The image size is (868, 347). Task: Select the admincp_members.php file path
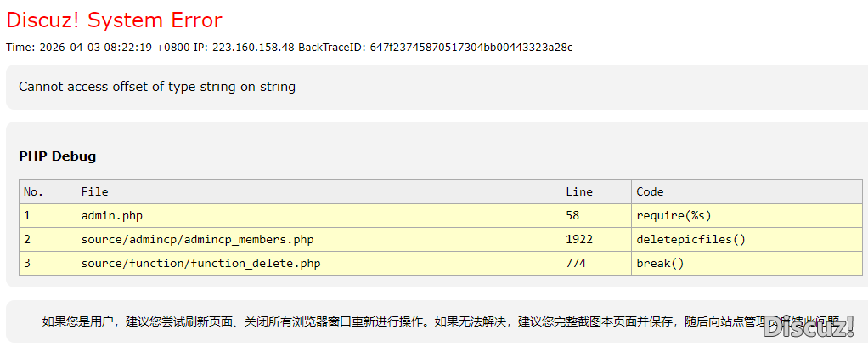pos(198,240)
